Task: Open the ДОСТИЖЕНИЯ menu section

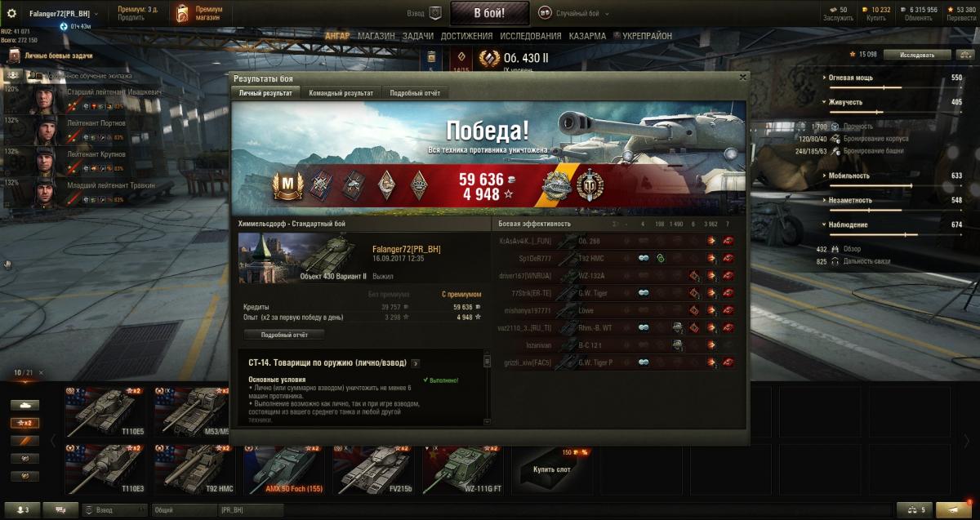Action: [466, 36]
